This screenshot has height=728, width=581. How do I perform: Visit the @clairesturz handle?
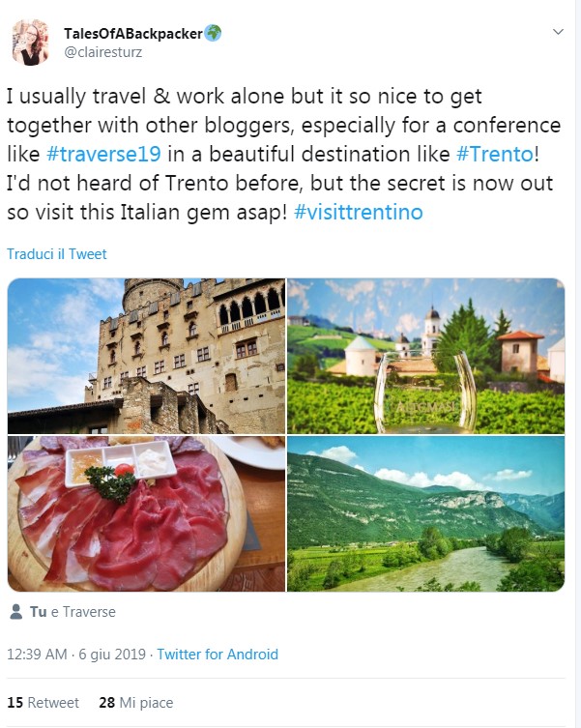tap(102, 52)
